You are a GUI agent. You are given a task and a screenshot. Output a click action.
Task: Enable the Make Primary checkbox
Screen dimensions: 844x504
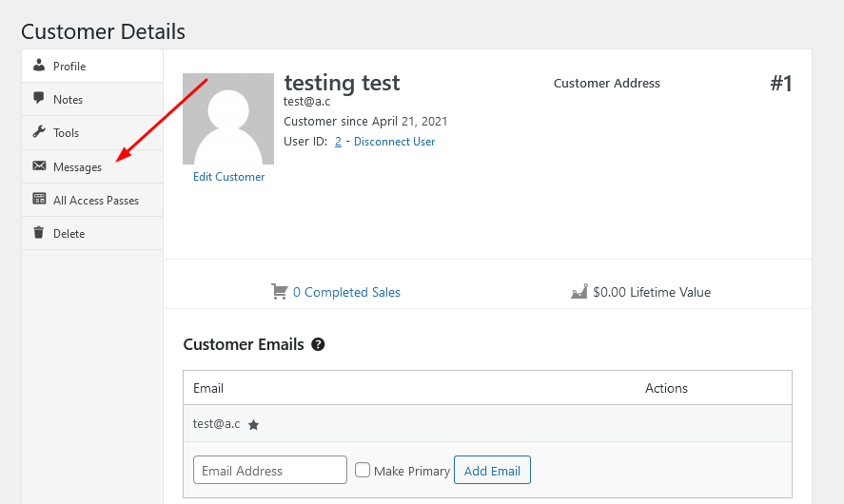(x=363, y=470)
